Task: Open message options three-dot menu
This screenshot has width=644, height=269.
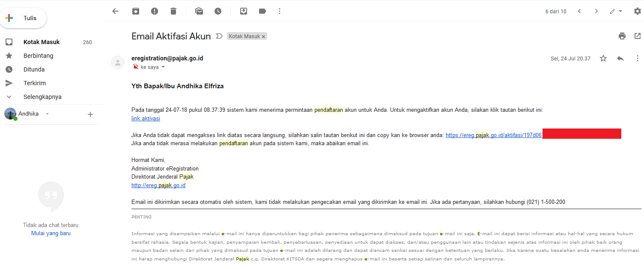Action: point(638,58)
